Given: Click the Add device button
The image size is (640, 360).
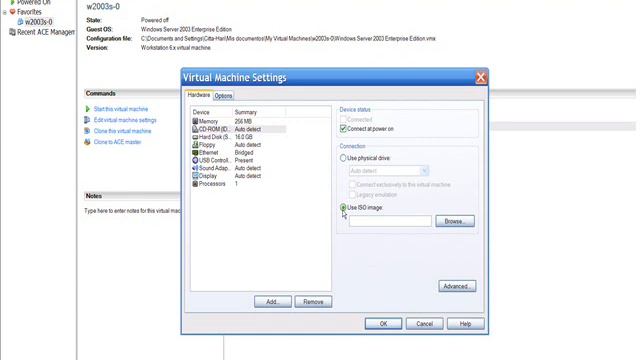Looking at the screenshot, I should click(273, 302).
